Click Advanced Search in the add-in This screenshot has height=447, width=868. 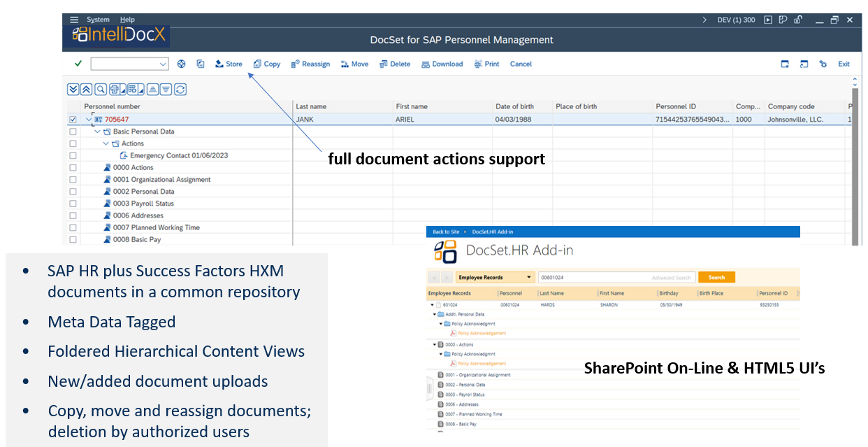click(x=672, y=278)
